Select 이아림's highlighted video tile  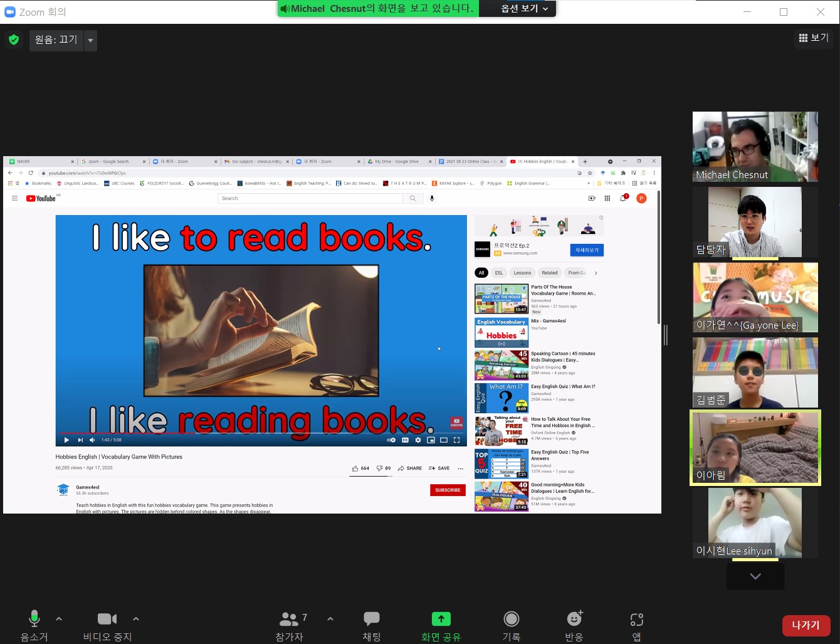tap(755, 448)
